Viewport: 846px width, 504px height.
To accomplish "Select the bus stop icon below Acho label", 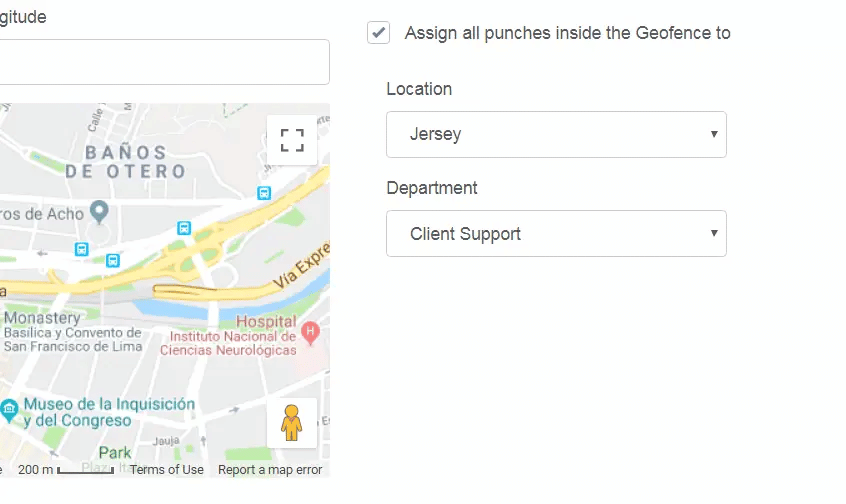I will pyautogui.click(x=81, y=249).
